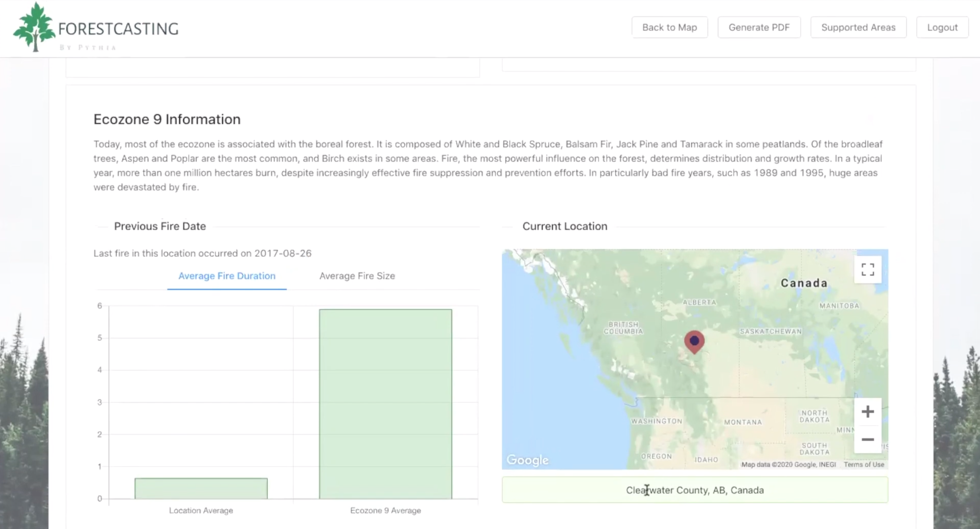
Task: Click the Ecozone 9 Average bar
Action: click(x=385, y=403)
